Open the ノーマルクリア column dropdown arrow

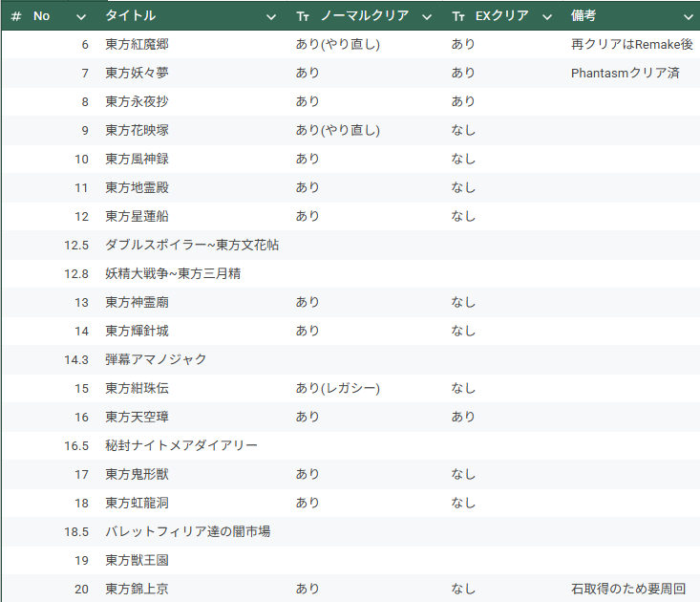pos(427,17)
